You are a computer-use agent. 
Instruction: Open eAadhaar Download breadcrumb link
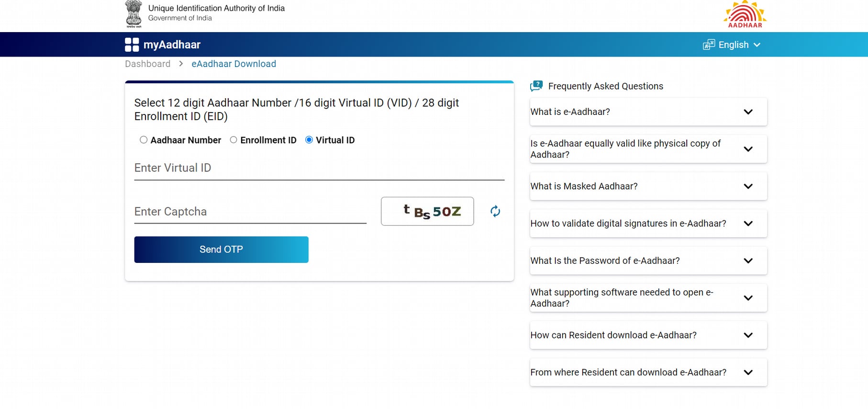tap(234, 64)
